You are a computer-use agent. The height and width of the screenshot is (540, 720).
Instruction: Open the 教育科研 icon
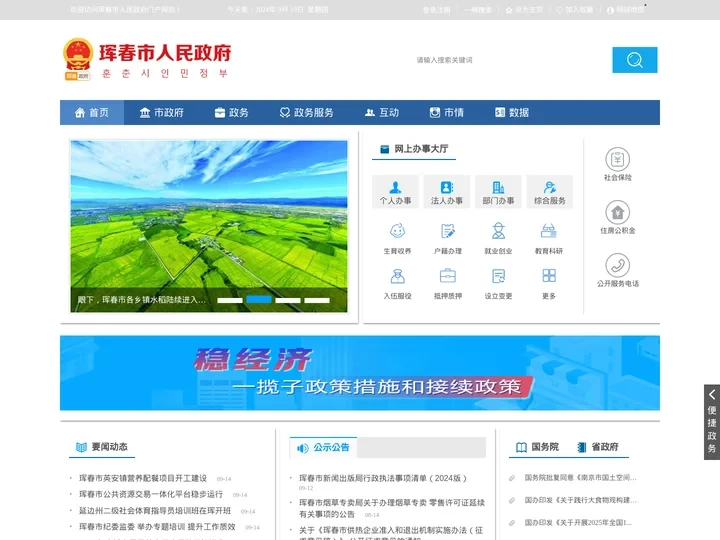tap(549, 231)
